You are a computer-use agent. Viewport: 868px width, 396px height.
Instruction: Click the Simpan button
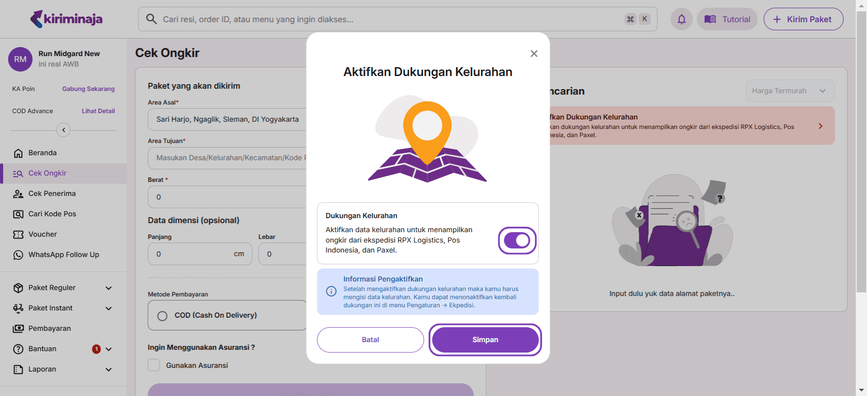pos(485,340)
